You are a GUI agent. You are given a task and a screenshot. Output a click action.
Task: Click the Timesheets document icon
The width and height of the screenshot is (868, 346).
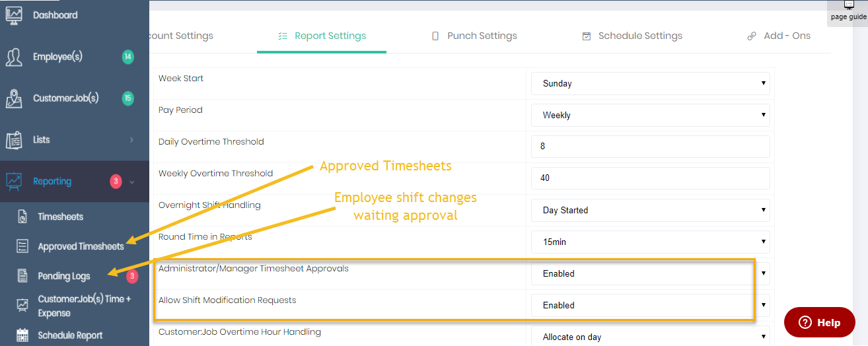point(22,217)
